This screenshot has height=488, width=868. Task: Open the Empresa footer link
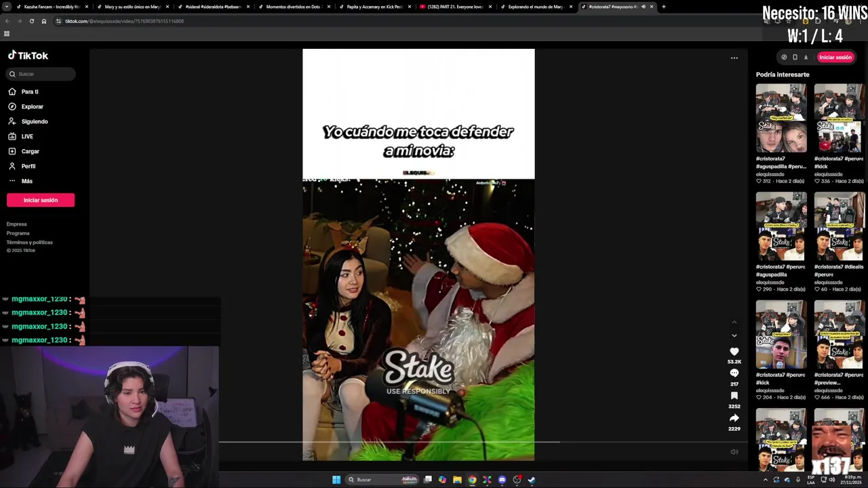coord(17,224)
